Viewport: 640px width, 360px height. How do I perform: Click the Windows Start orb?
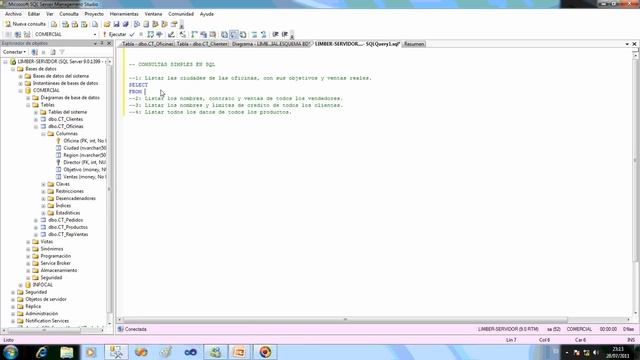click(11, 352)
